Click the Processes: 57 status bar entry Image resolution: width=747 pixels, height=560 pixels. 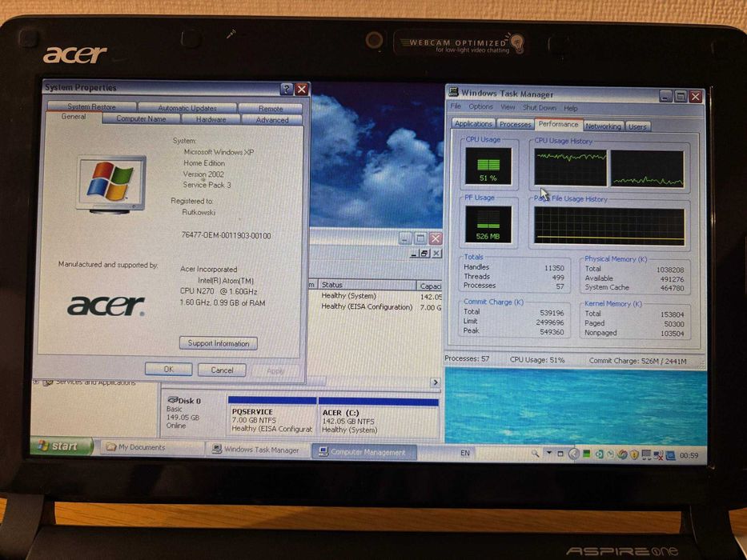point(467,358)
